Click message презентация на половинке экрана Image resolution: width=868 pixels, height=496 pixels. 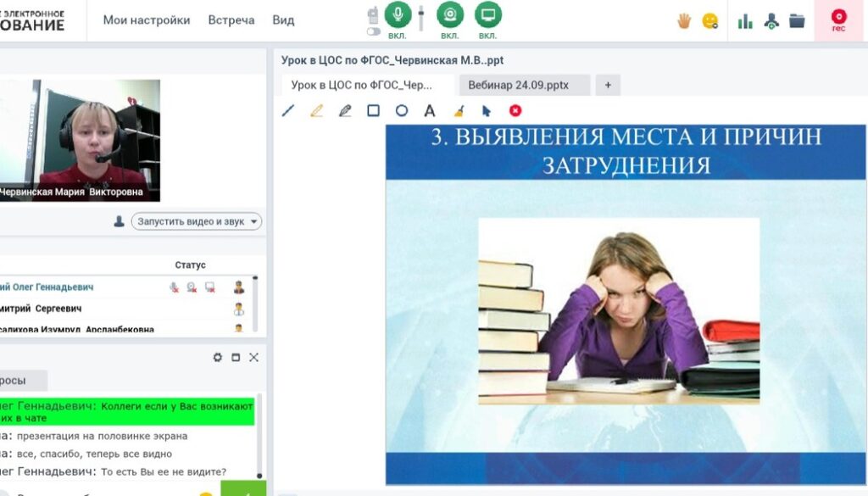coord(102,436)
